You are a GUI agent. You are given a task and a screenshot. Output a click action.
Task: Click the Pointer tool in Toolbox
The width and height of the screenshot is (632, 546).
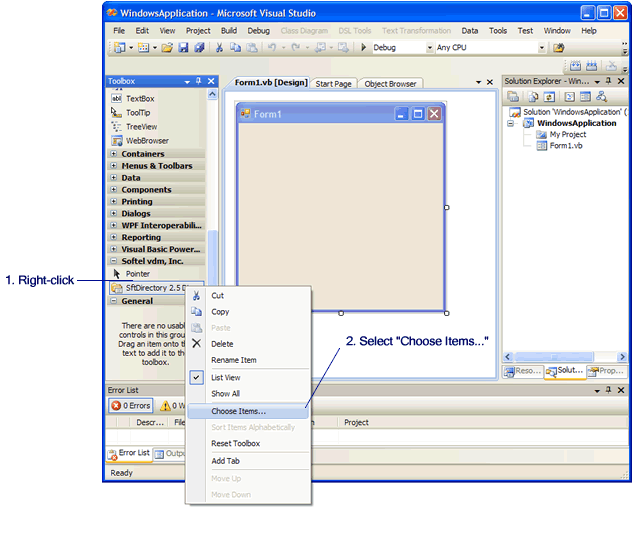[137, 273]
